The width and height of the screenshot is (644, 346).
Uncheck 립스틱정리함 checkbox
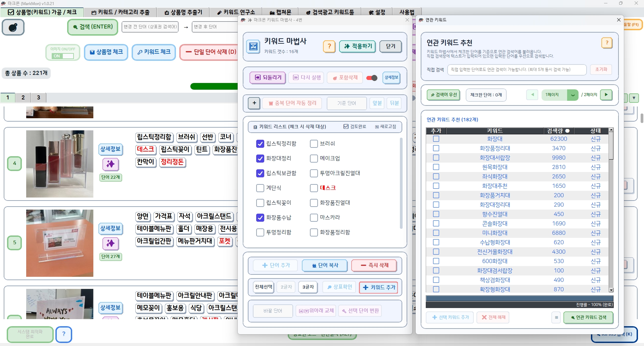(260, 144)
